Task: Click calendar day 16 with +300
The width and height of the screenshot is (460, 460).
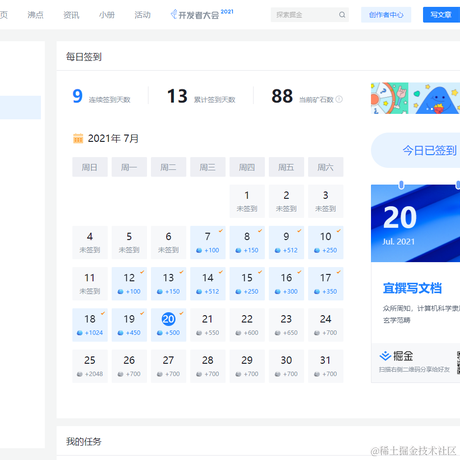Action: tap(286, 284)
